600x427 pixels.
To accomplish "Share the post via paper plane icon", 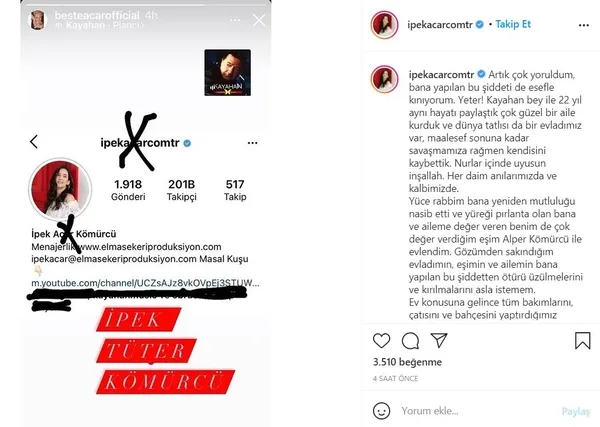I will pos(439,340).
